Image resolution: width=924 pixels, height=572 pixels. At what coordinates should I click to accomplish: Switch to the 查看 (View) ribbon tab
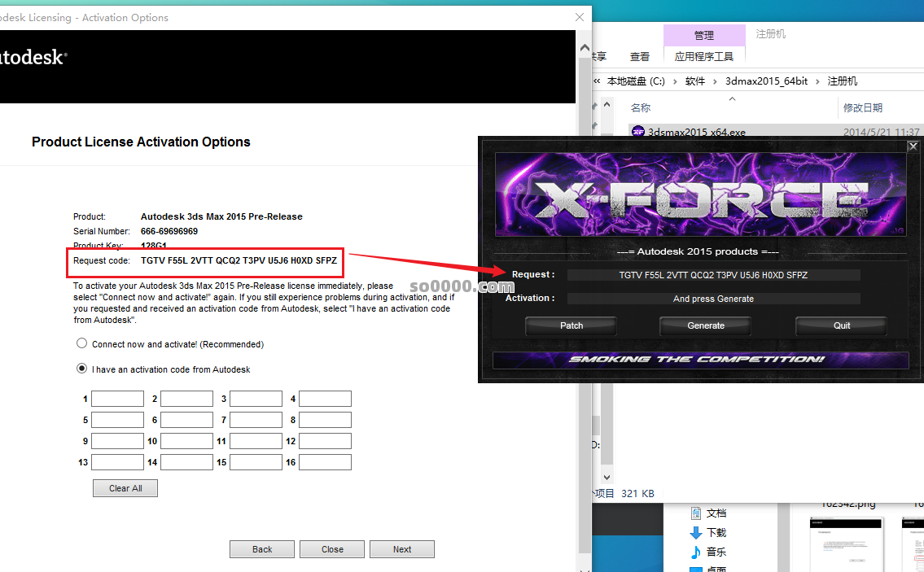pyautogui.click(x=640, y=56)
